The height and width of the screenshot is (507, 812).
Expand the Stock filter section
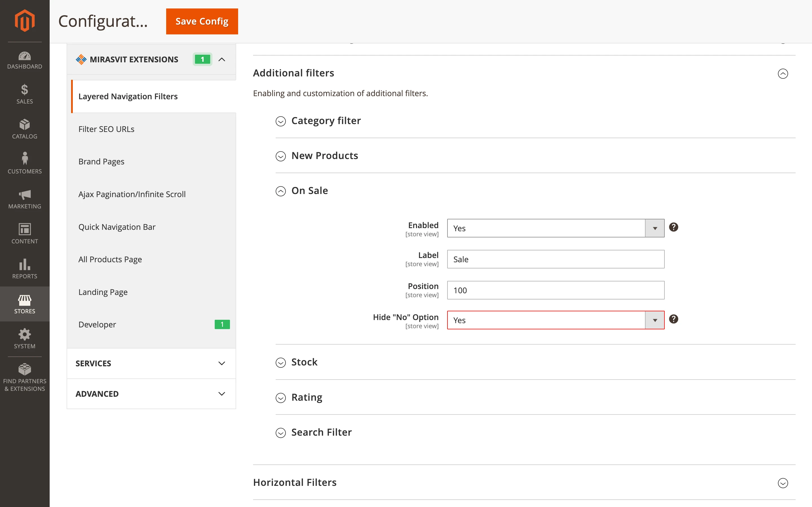tap(281, 362)
